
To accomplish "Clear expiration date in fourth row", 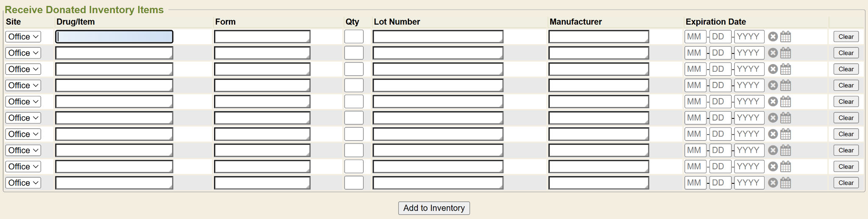I will [773, 85].
